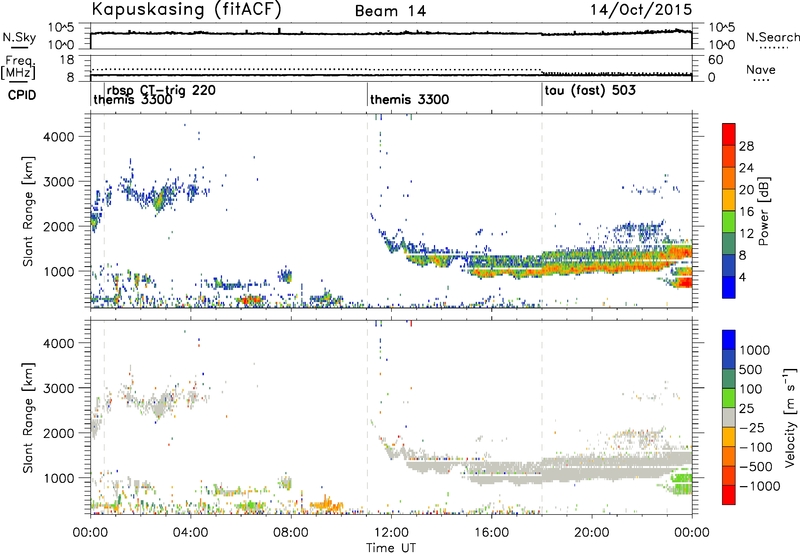Click the '08:00' time axis tick label
Viewport: 800px width, 554px height.
[291, 533]
